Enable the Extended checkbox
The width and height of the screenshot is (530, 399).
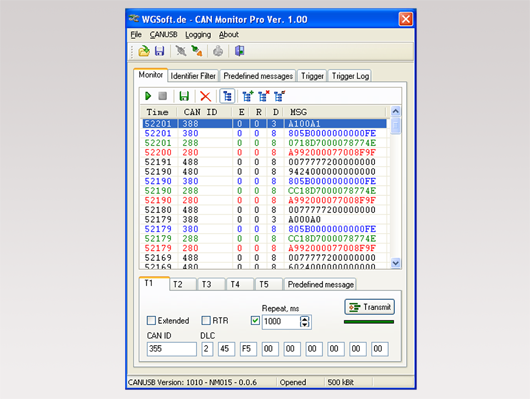pos(151,321)
